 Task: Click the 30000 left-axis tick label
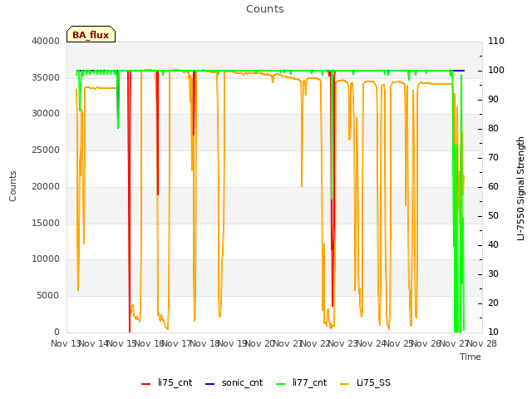(x=46, y=113)
